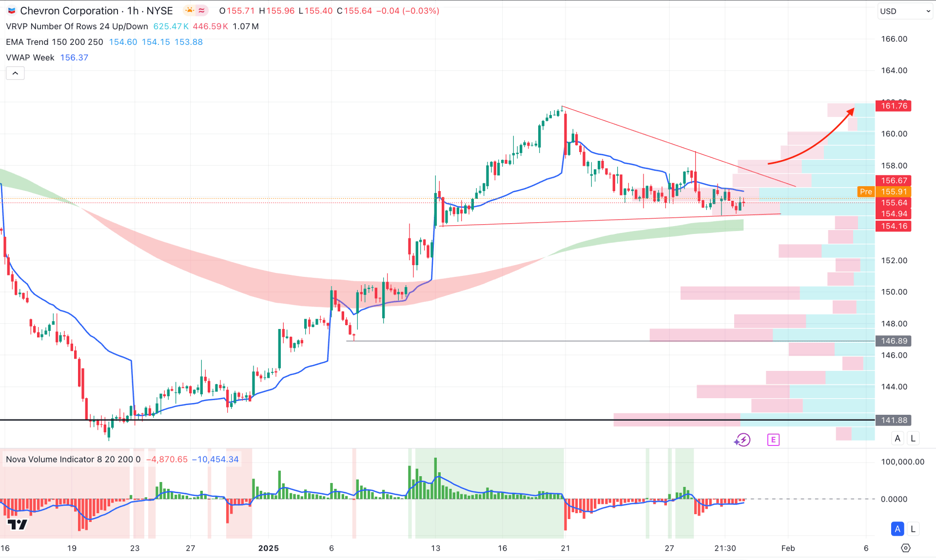
Task: Click the close value C155.64 in the header
Action: click(354, 11)
